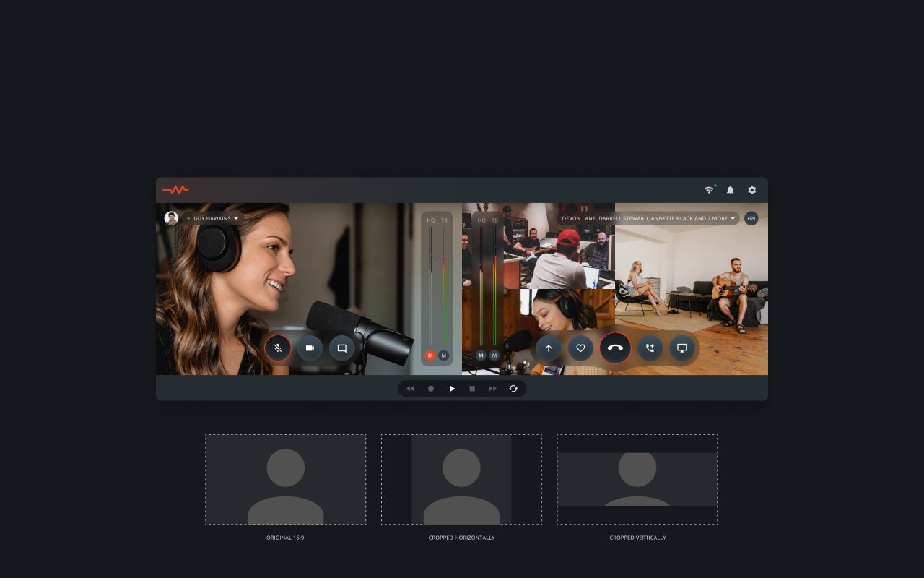
Task: Click the upload arrow button
Action: pos(548,348)
